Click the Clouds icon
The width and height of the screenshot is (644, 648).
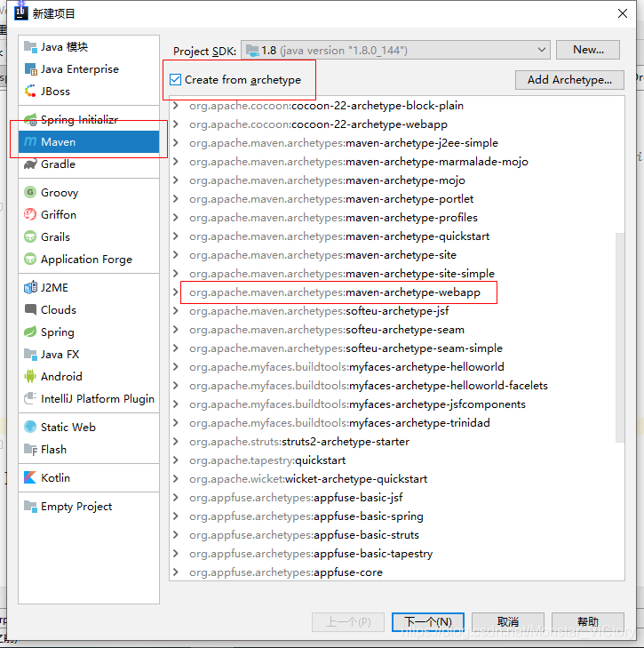coord(30,309)
